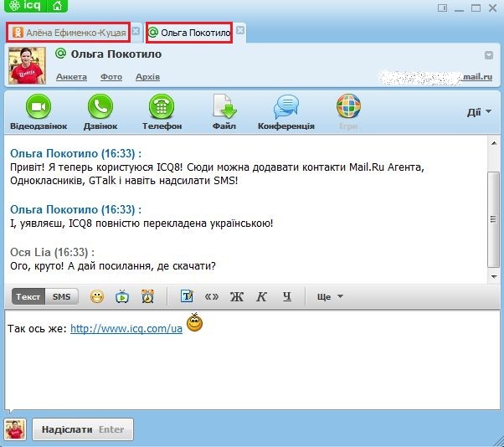Expand contact header arrow next to Ольга Покотило
Viewport: 504px width, 447px height.
coord(489,55)
